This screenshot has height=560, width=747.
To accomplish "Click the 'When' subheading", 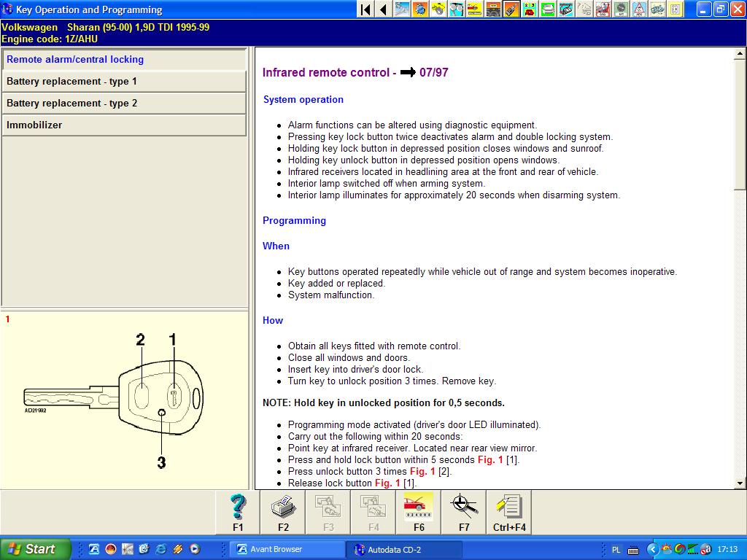I will [x=276, y=246].
